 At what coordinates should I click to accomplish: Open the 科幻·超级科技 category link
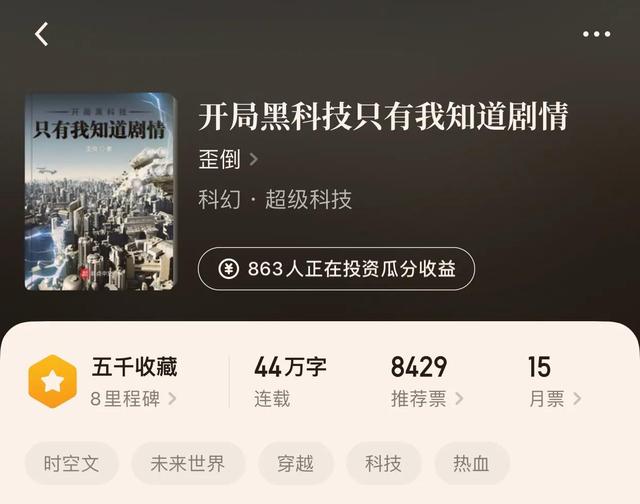275,200
